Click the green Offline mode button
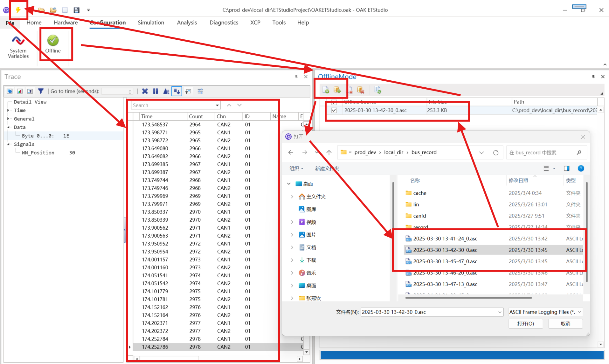609x364 pixels. pyautogui.click(x=53, y=44)
